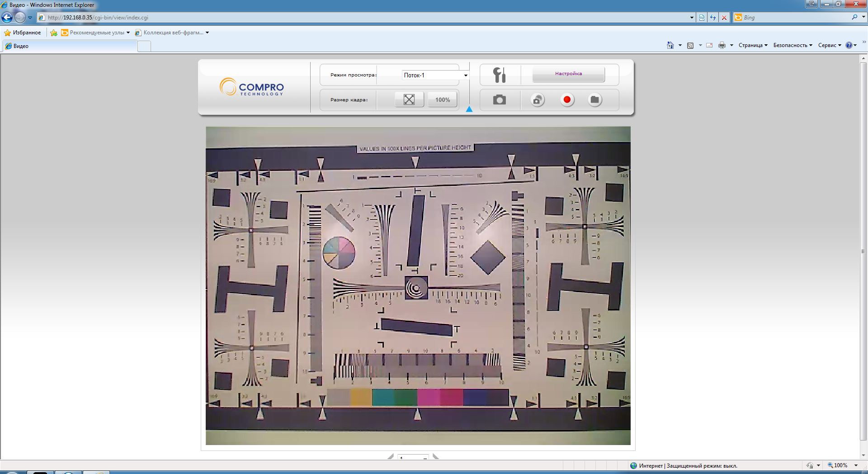Screen dimensions: 868x474
Task: Expand the address bar history dropdown
Action: coord(692,18)
